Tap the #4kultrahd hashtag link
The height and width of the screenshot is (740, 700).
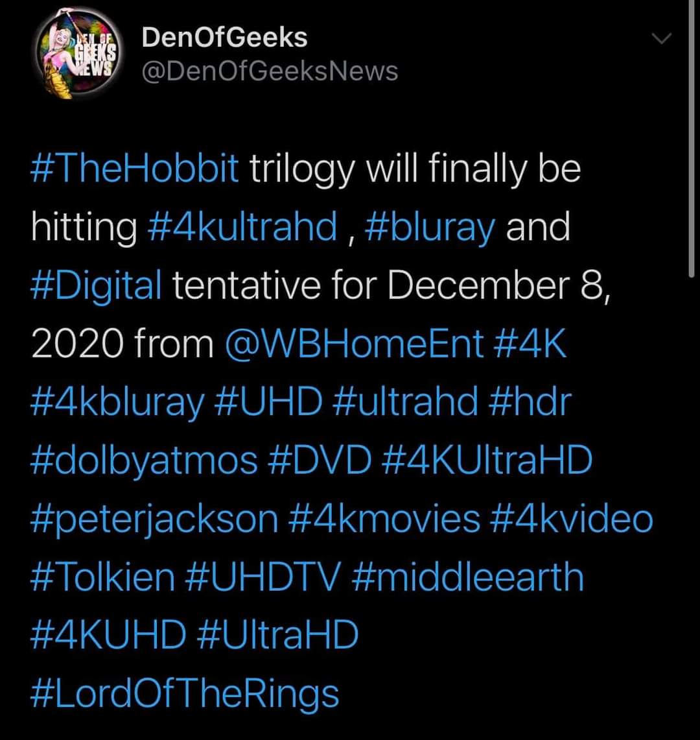(x=243, y=228)
